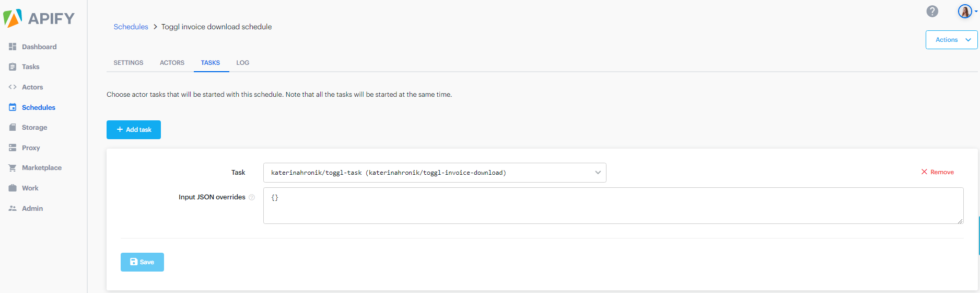The height and width of the screenshot is (293, 980).
Task: Click the red X remove icon
Action: point(924,172)
